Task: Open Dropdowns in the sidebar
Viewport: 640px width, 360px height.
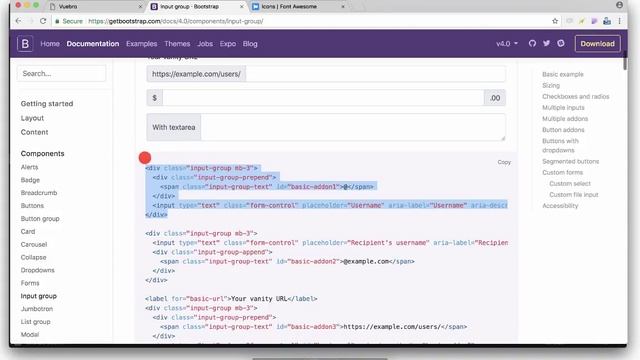Action: pyautogui.click(x=38, y=270)
